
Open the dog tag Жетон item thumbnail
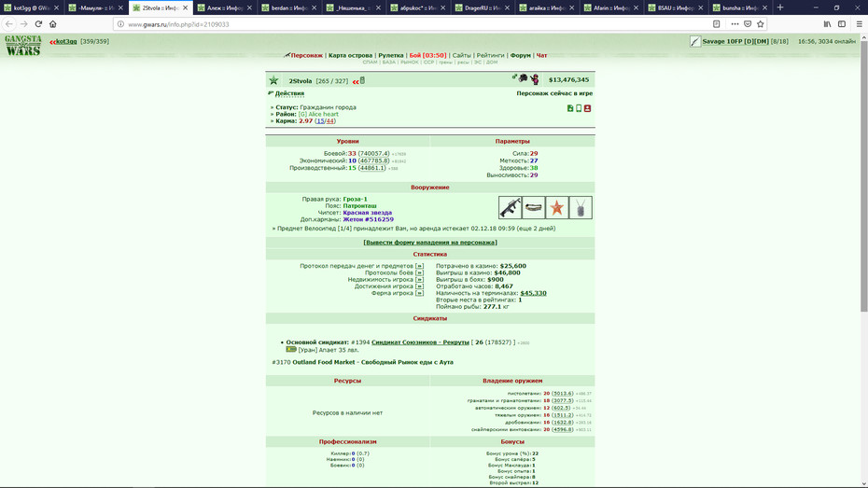[x=581, y=207]
